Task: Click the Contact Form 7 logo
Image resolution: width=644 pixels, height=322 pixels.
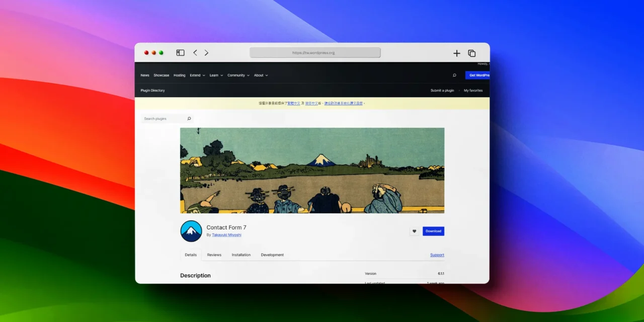Action: [x=191, y=231]
